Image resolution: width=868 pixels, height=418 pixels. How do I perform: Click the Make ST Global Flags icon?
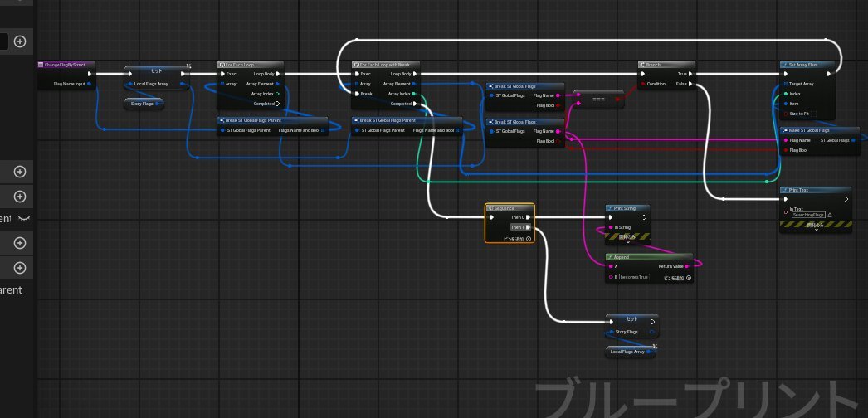pyautogui.click(x=784, y=130)
